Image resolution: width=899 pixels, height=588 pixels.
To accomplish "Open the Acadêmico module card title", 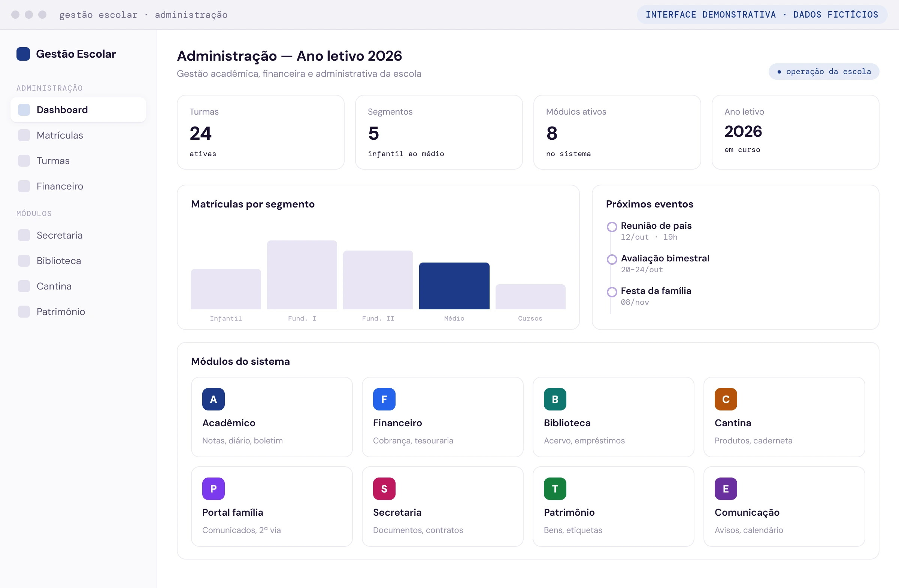I will tap(228, 423).
